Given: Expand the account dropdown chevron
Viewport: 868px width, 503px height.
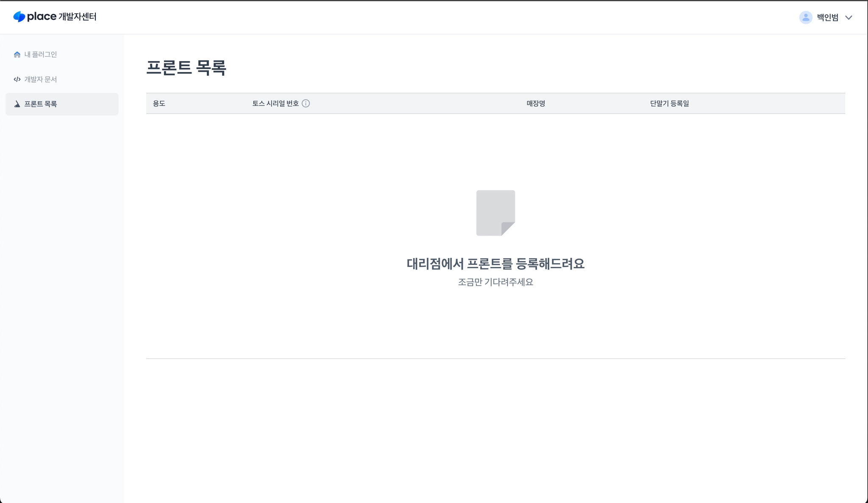Looking at the screenshot, I should (x=849, y=18).
